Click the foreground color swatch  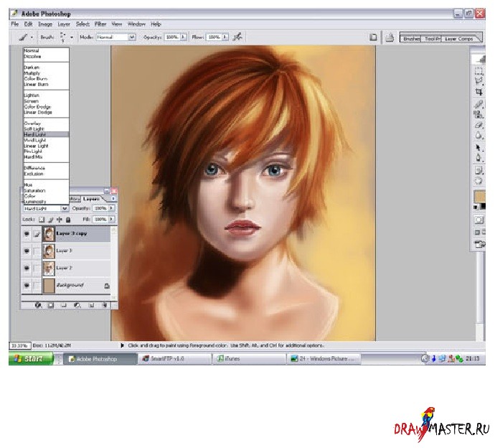pyautogui.click(x=479, y=197)
